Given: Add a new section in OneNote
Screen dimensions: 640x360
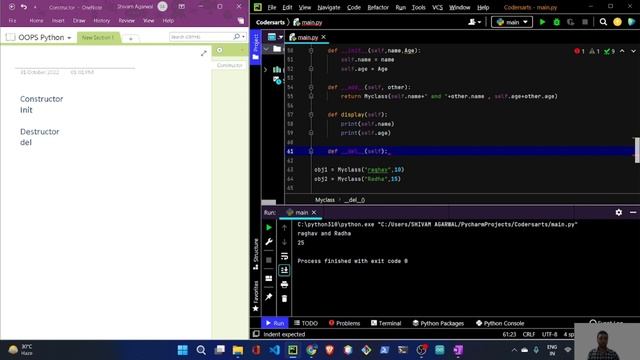Looking at the screenshot, I should pyautogui.click(x=131, y=38).
